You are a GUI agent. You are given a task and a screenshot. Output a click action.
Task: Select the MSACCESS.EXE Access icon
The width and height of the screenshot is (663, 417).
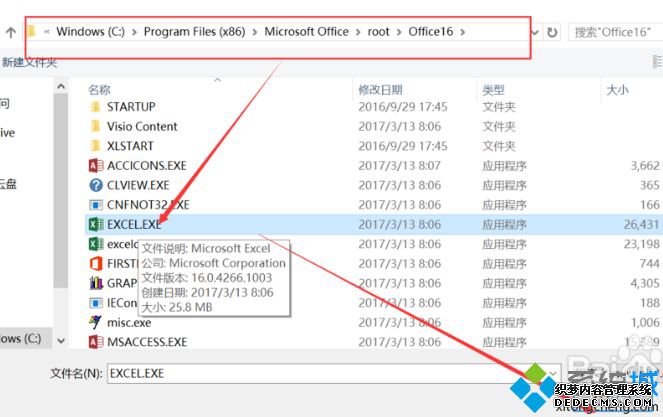pyautogui.click(x=96, y=342)
